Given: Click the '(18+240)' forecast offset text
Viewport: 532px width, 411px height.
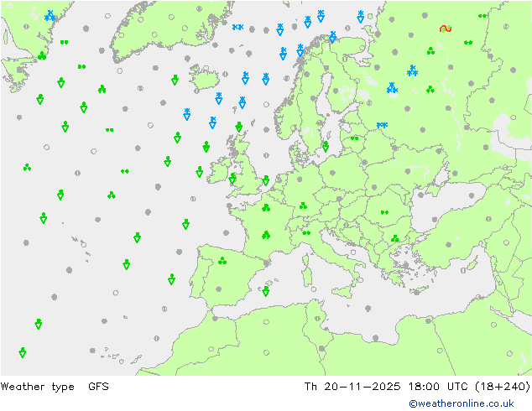Looking at the screenshot, I should pos(503,386).
